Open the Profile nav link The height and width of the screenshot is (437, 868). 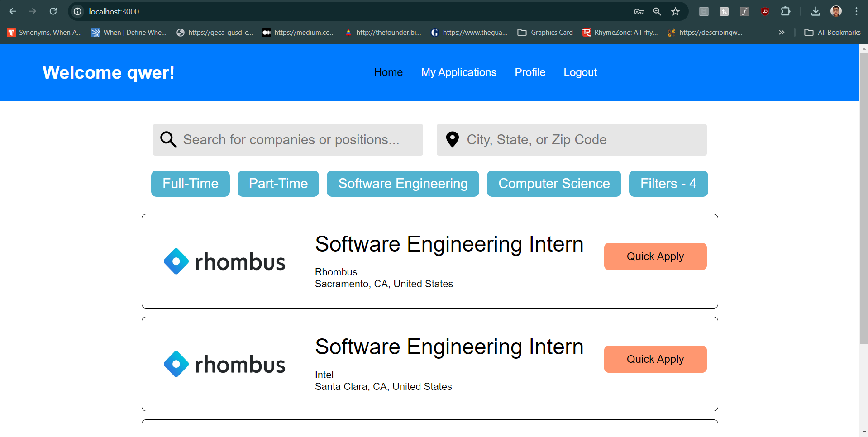[530, 72]
